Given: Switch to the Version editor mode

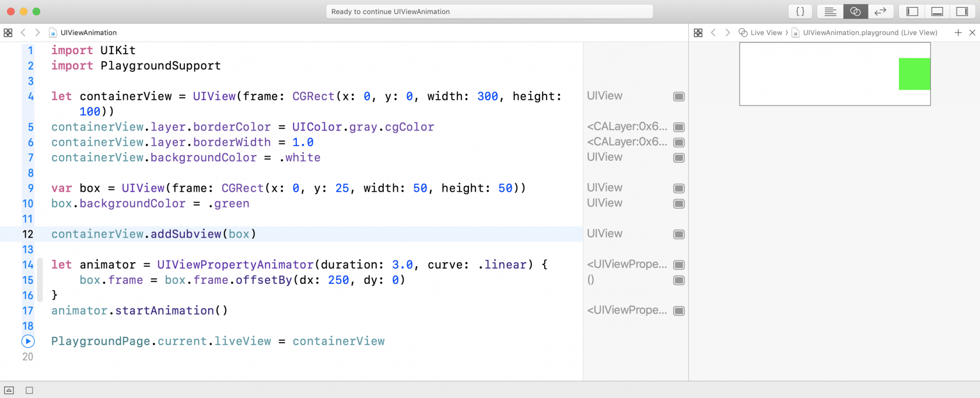Looking at the screenshot, I should tap(880, 12).
